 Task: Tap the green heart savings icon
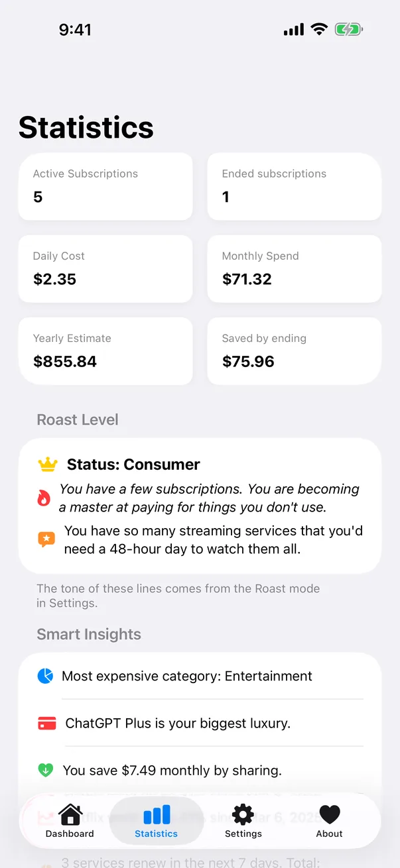[x=45, y=770]
